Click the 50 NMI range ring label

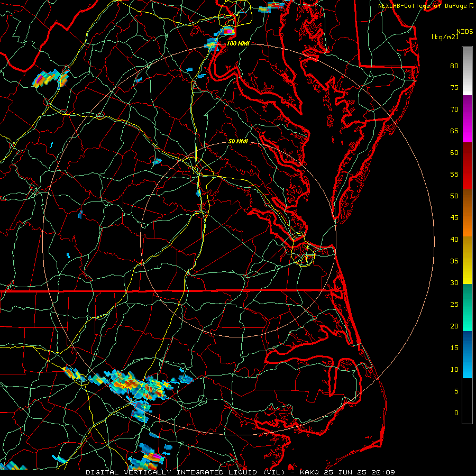pyautogui.click(x=238, y=141)
